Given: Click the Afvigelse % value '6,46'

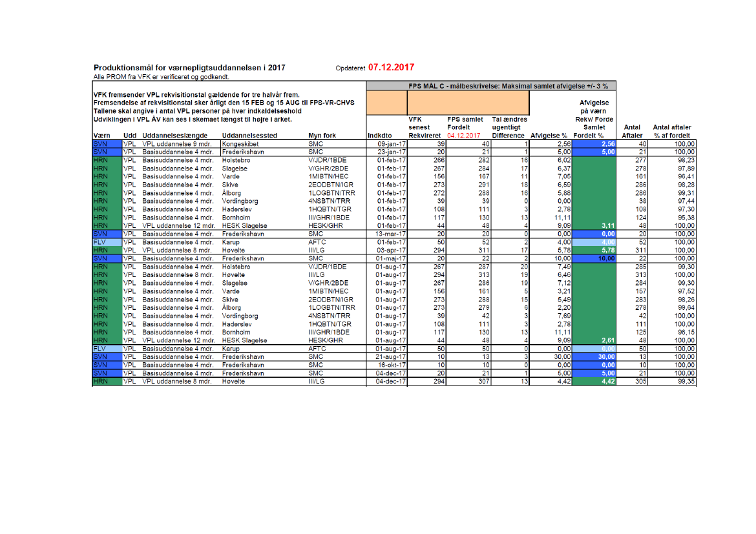Looking at the screenshot, I should pyautogui.click(x=564, y=275).
